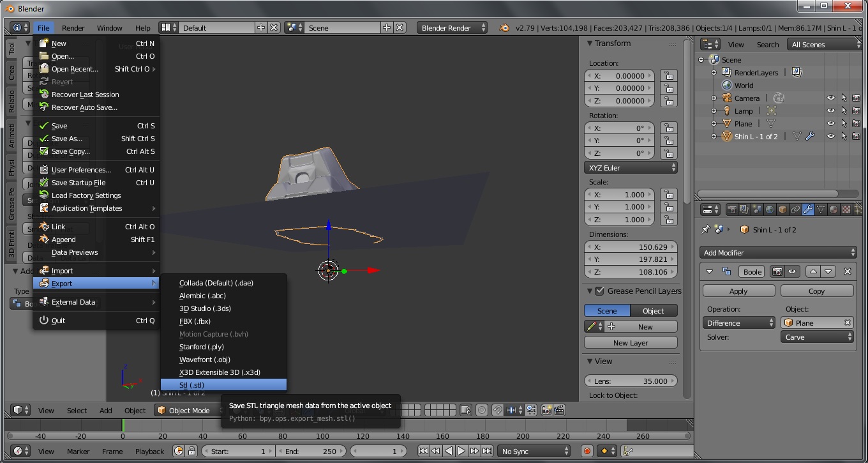The image size is (868, 463).
Task: Click Save As... in the File menu
Action: pos(96,138)
